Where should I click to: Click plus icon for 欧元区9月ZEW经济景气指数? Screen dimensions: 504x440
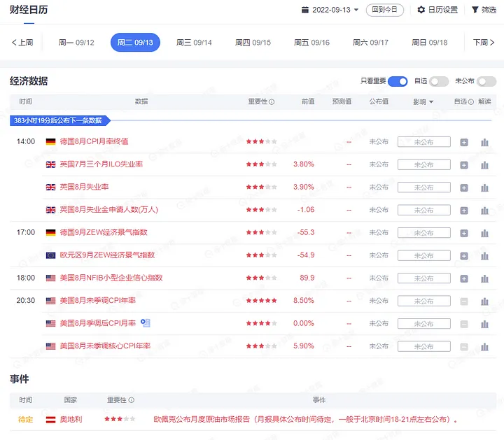pos(463,256)
